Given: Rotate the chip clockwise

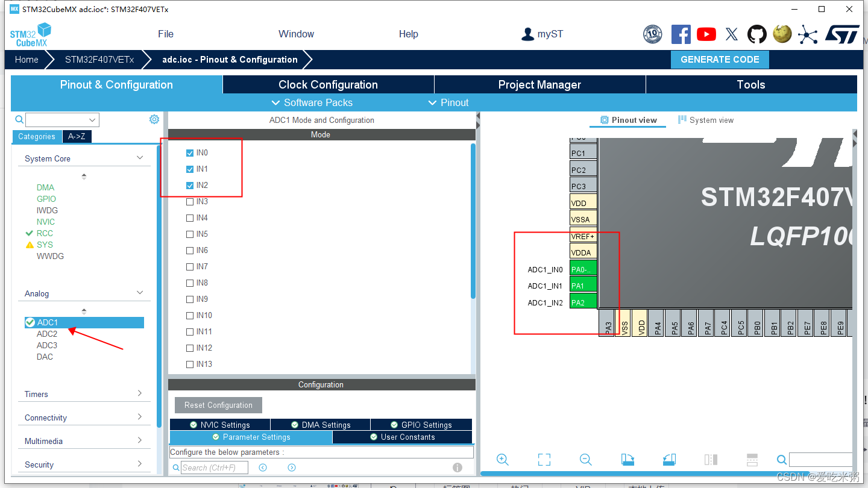Looking at the screenshot, I should point(627,460).
